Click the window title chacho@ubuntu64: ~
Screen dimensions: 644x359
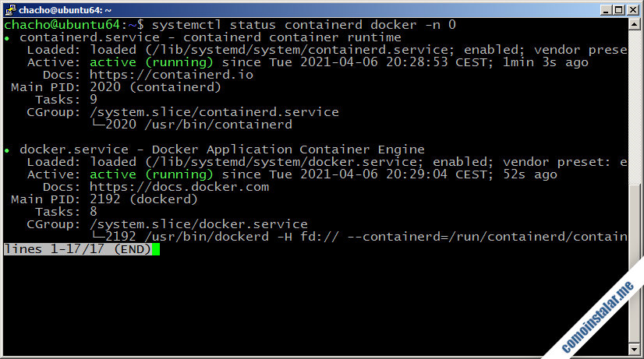[x=64, y=9]
